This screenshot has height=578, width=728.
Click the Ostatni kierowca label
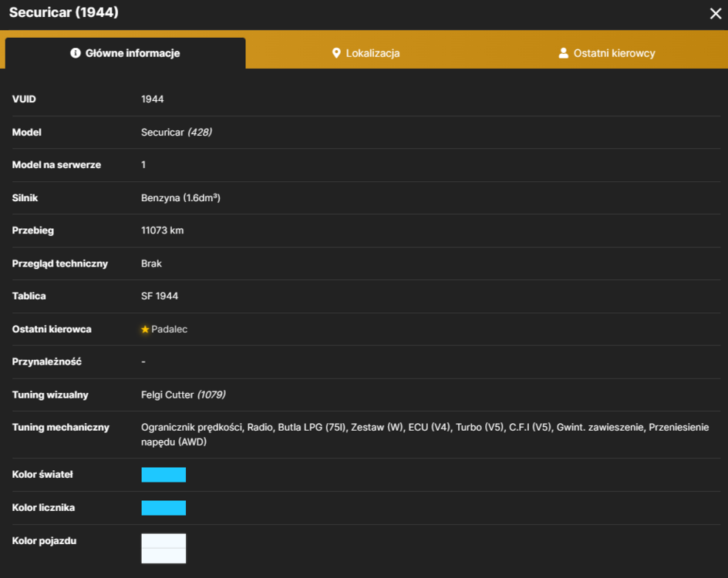(x=52, y=329)
